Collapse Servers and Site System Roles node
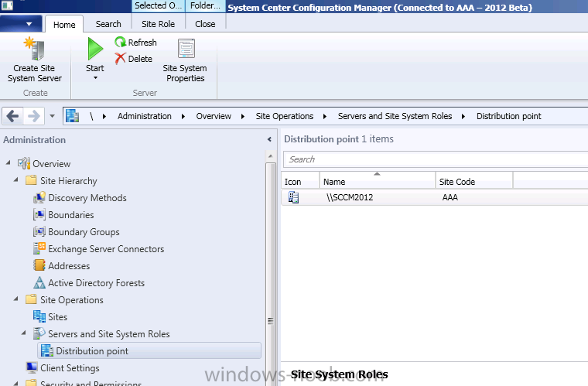 [x=24, y=333]
